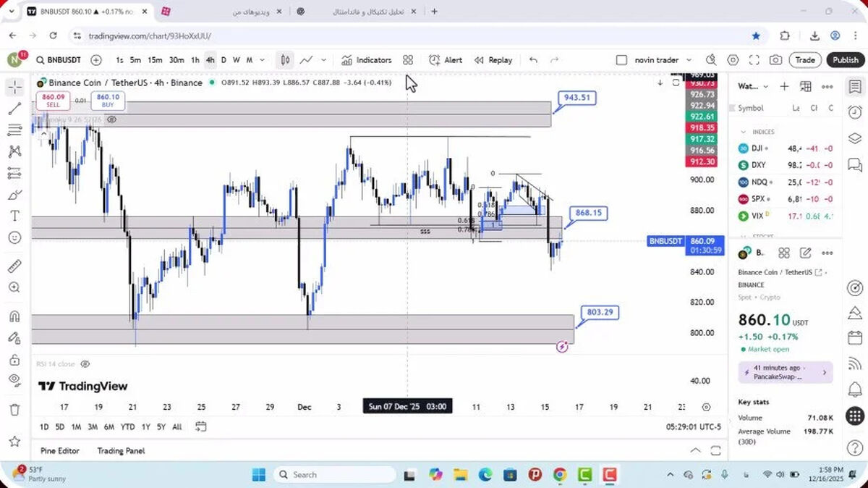The width and height of the screenshot is (868, 488).
Task: Toggle magnet mode snapping
Action: coord(14,316)
